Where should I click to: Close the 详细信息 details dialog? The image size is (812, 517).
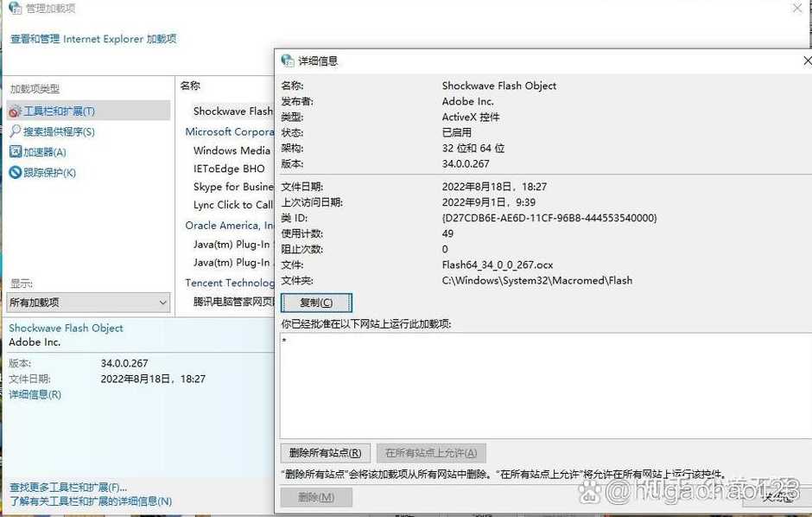(807, 61)
